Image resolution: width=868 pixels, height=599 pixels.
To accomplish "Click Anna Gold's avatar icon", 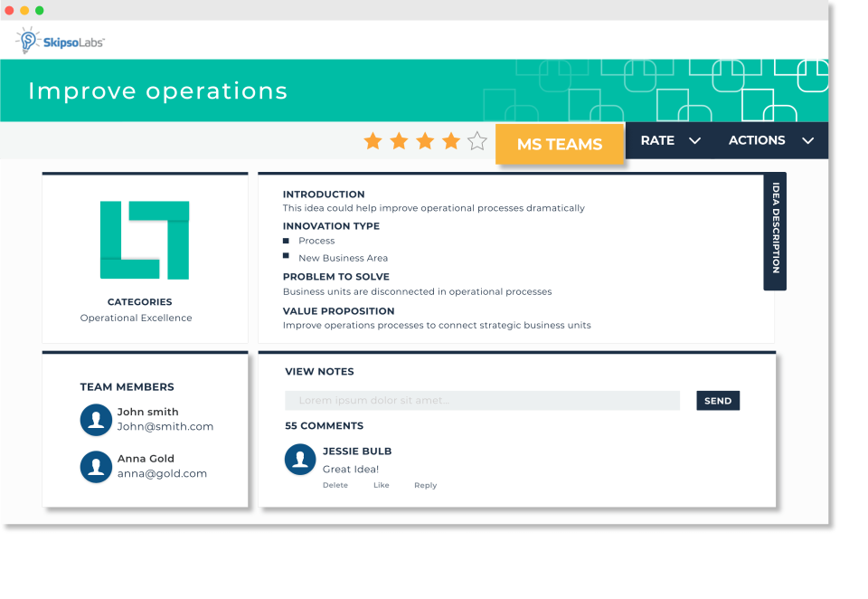I will (x=96, y=467).
